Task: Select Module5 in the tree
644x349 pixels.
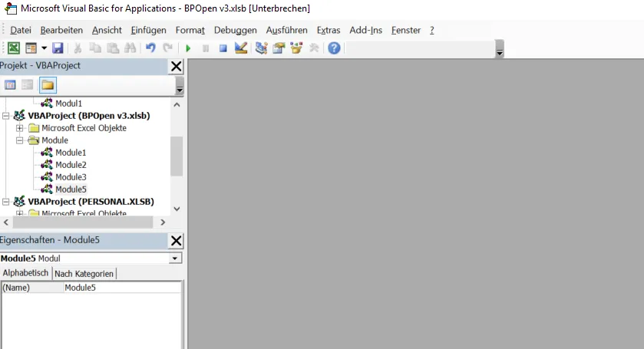Action: (x=71, y=189)
